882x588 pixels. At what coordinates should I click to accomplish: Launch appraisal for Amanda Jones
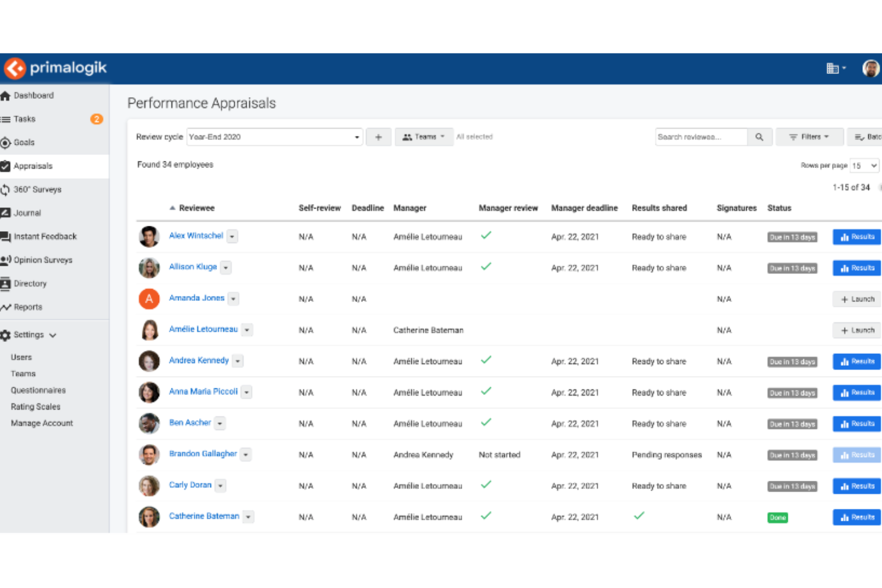coord(857,299)
